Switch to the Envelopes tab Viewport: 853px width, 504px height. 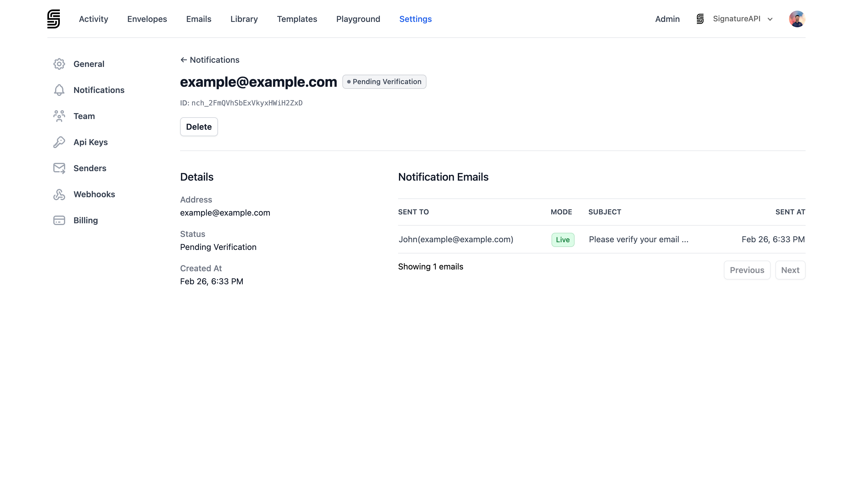[147, 19]
